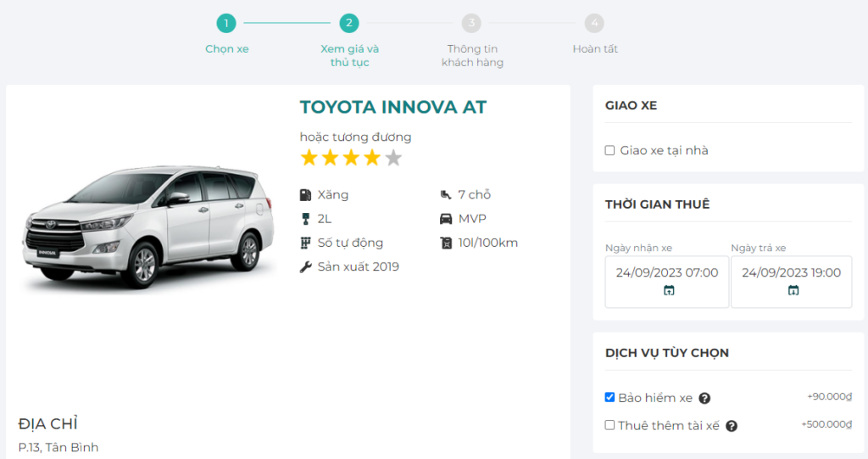868x459 pixels.
Task: Open help tooltip for Thuê thêm tài xế
Action: tap(732, 426)
